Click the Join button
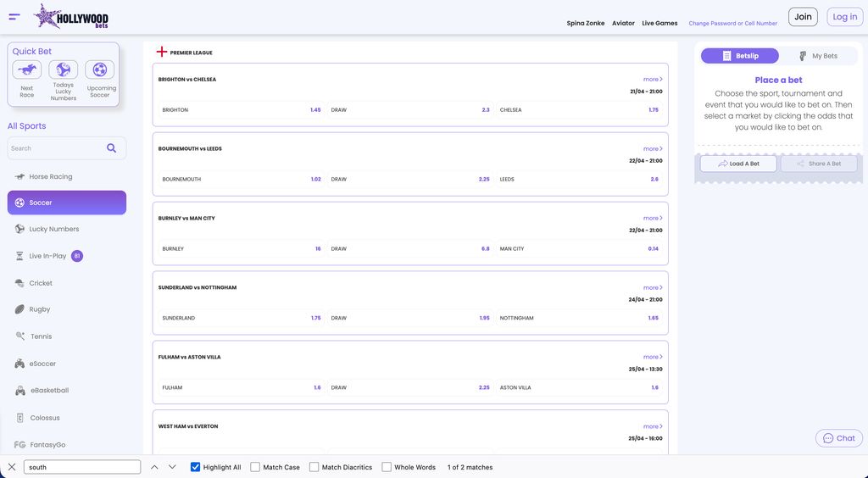Screen dimensions: 868x478 pos(803,17)
